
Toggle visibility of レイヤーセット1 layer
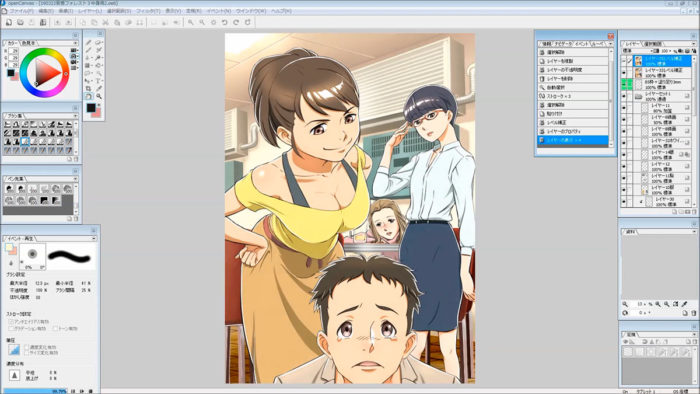pos(624,96)
